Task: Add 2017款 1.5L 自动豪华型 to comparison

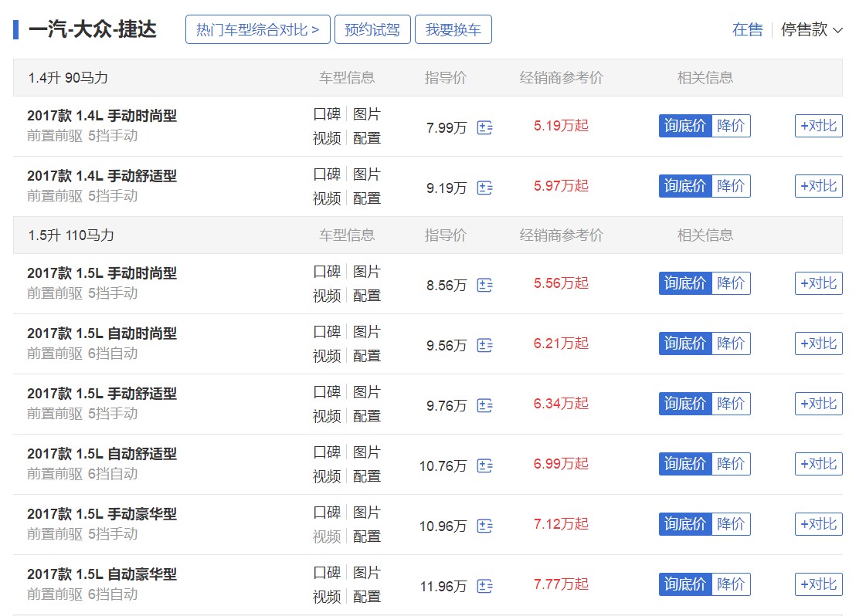Action: (818, 584)
